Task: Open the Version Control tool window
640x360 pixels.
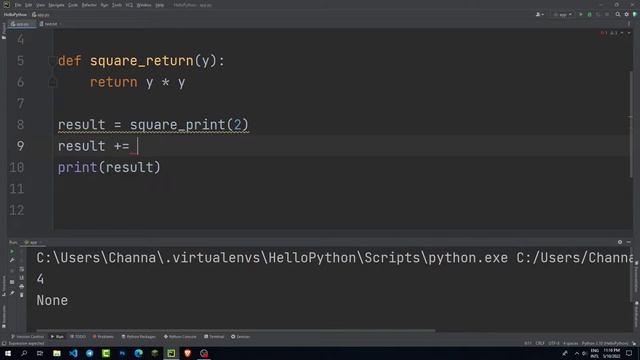Action: click(x=27, y=337)
